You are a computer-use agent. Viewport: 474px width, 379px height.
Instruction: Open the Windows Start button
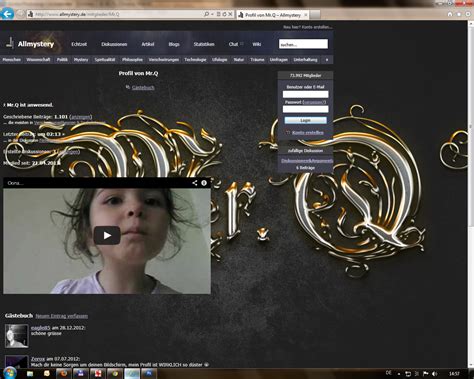click(x=9, y=373)
